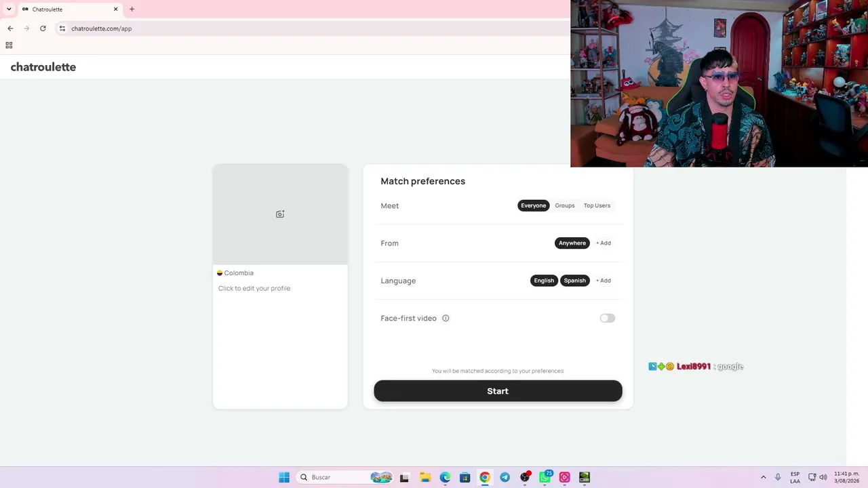Screen dimensions: 868x488
Task: Open the site information icon in address bar
Action: 62,28
